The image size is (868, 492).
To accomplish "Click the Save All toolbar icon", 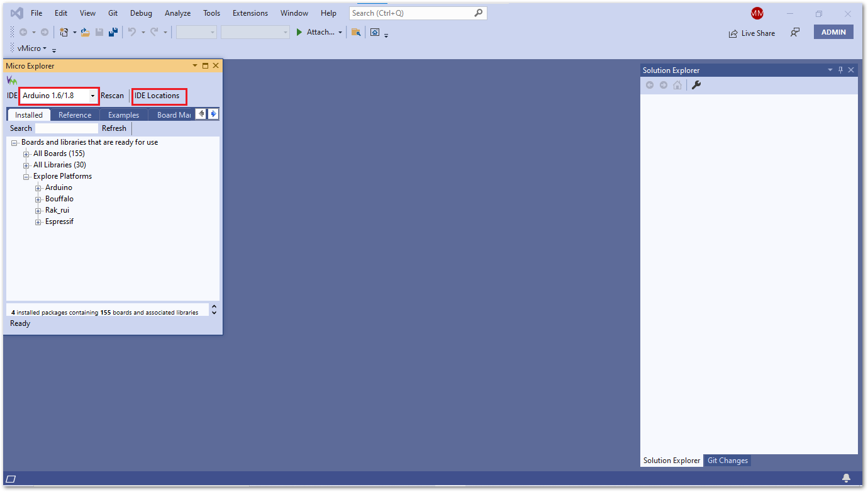I will pyautogui.click(x=114, y=32).
